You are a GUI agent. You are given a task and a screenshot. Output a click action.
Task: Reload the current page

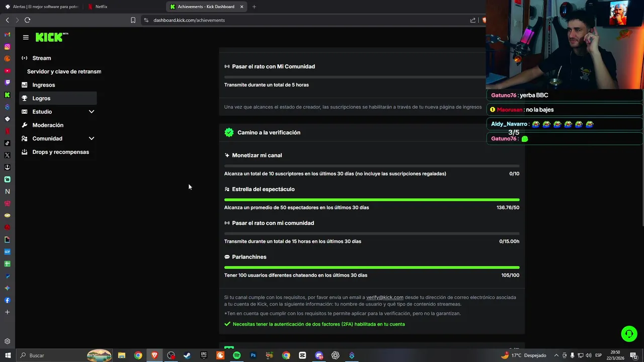tap(27, 20)
